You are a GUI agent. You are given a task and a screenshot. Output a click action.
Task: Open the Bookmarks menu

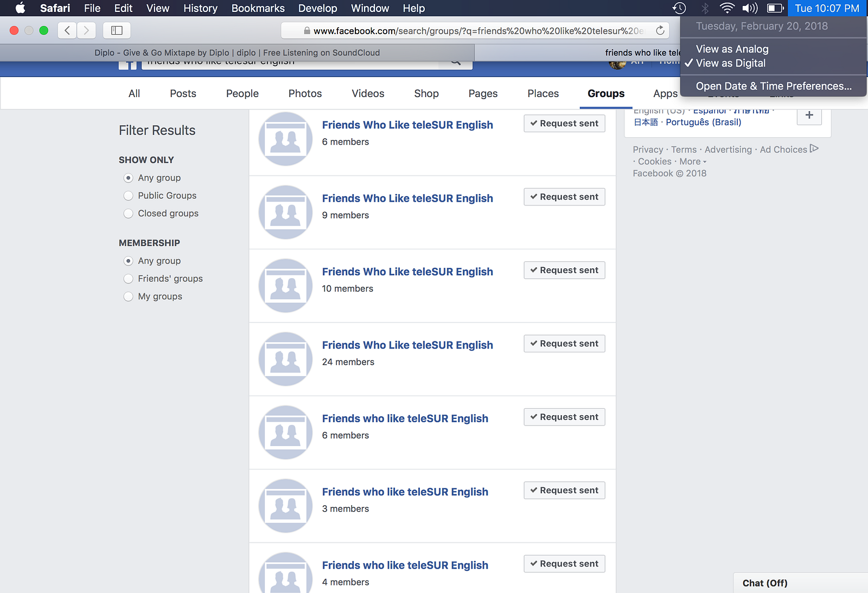coord(258,8)
